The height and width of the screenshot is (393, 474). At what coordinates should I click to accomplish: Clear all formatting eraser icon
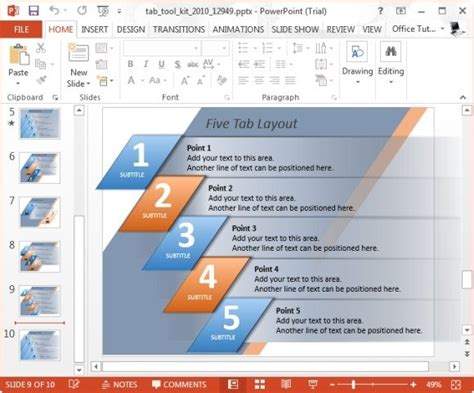point(222,80)
